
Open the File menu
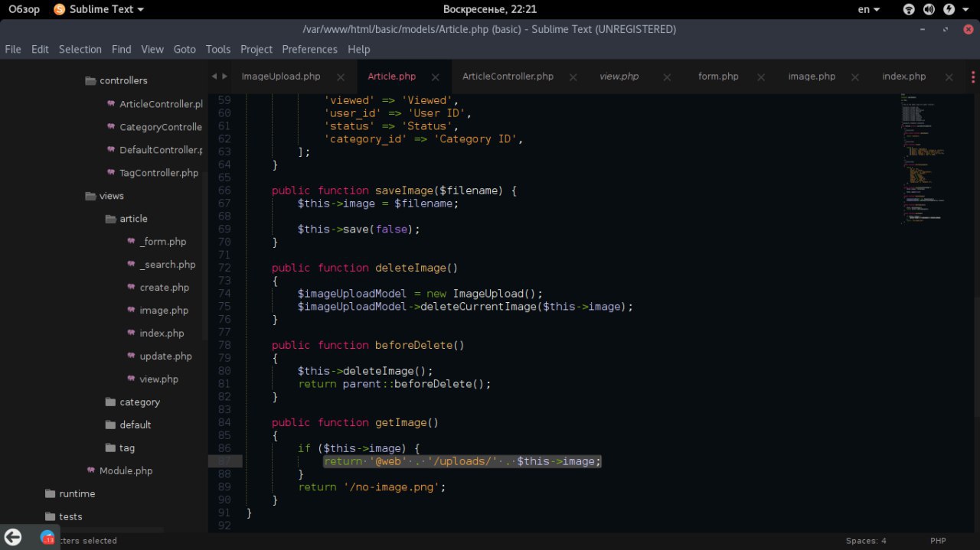point(13,49)
